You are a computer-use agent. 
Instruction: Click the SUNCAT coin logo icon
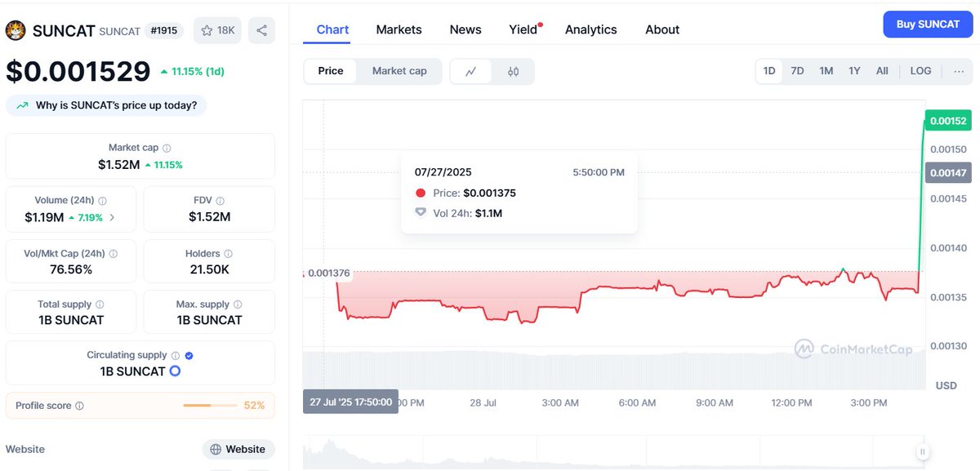click(x=15, y=31)
